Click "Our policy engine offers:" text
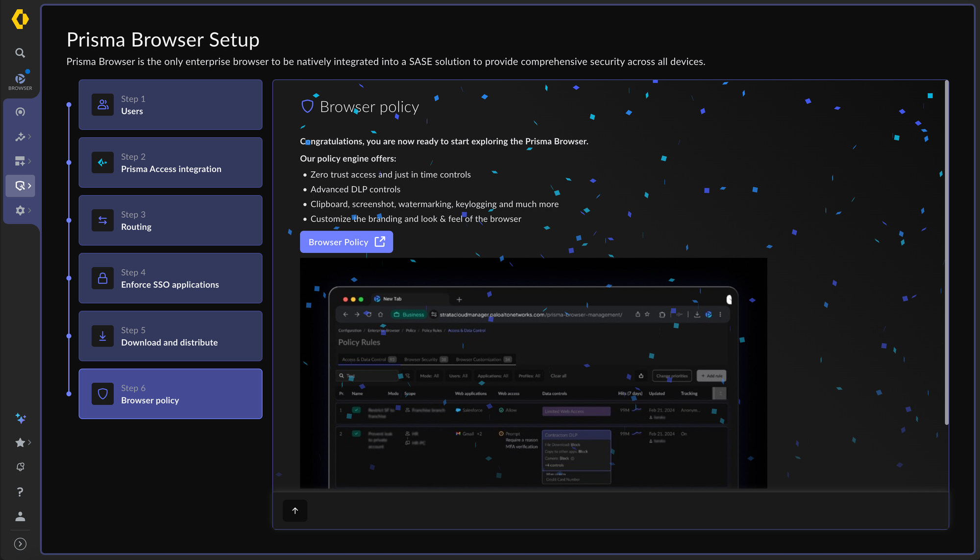 pyautogui.click(x=348, y=158)
